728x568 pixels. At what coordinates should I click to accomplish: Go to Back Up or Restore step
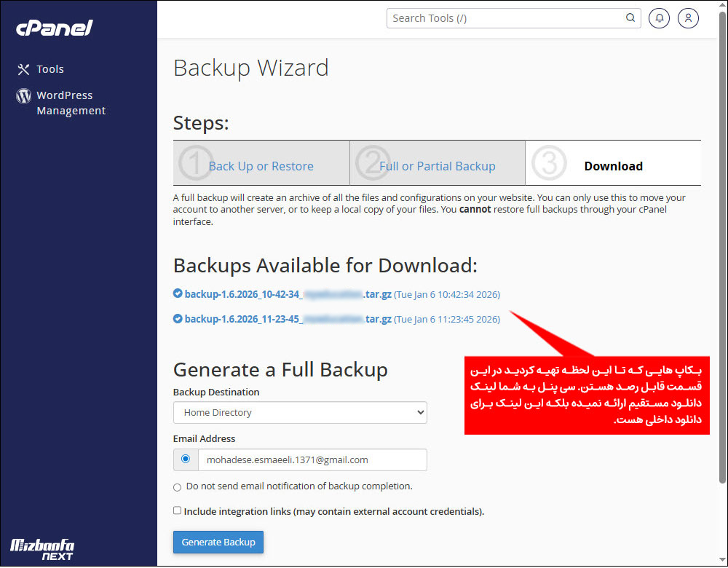coord(261,166)
